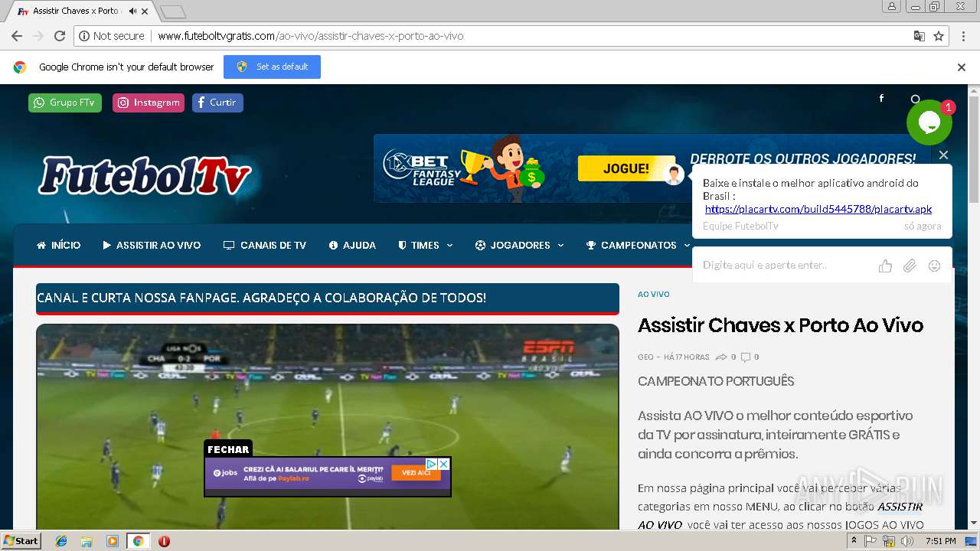Go back with the browser back arrow
This screenshot has width=980, height=551.
(16, 36)
